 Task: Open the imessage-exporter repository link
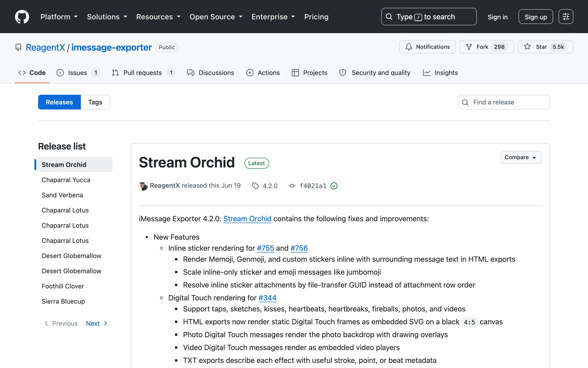(111, 47)
